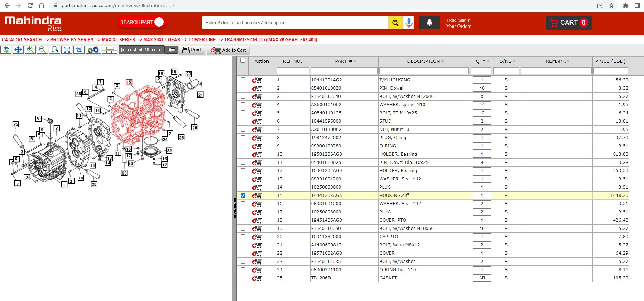Open MAX 26XLT GEAR breadcrumb
The image size is (644, 301).
tap(162, 40)
